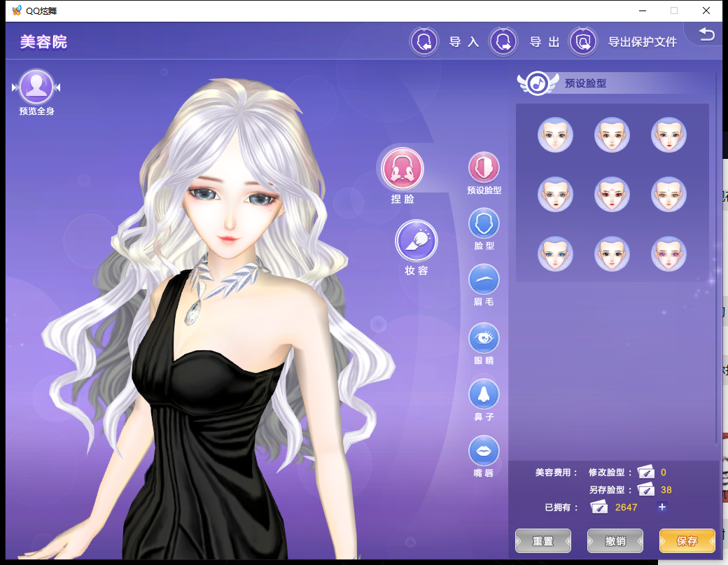Open the 鼻子 nose category
The width and height of the screenshot is (728, 565).
click(x=484, y=394)
